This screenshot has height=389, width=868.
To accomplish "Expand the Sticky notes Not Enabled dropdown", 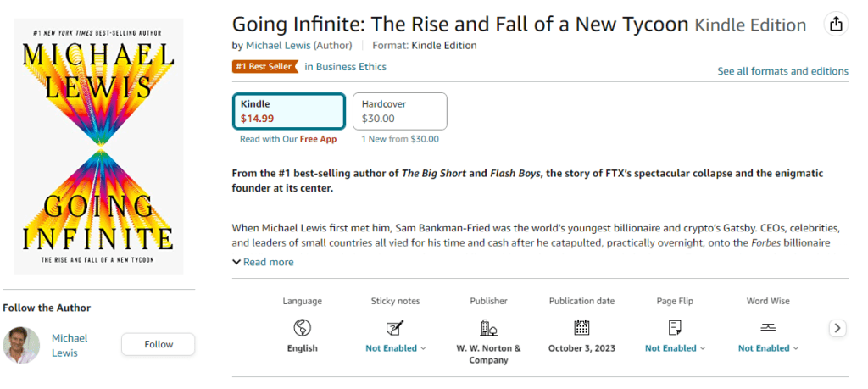I will 396,348.
